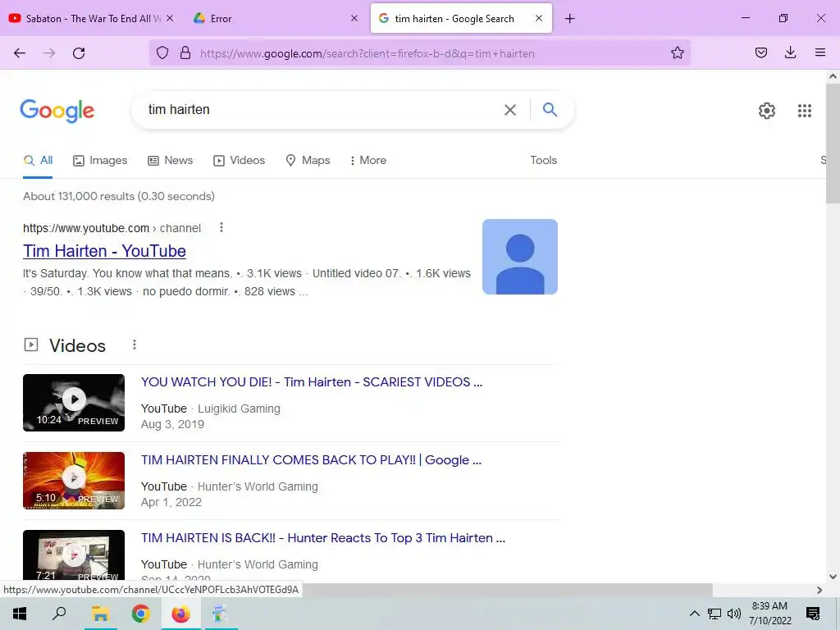Click the scroll-down arrow of vertical scrollbar
This screenshot has width=840, height=630.
(833, 577)
